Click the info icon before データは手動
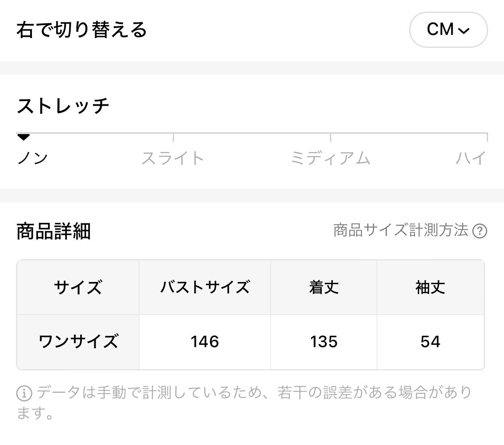504x445 pixels. [x=24, y=393]
